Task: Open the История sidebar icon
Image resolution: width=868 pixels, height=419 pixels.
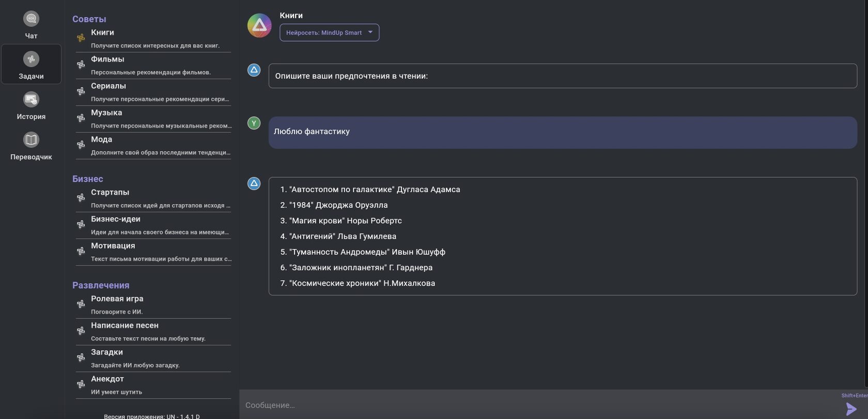Action: 31,100
